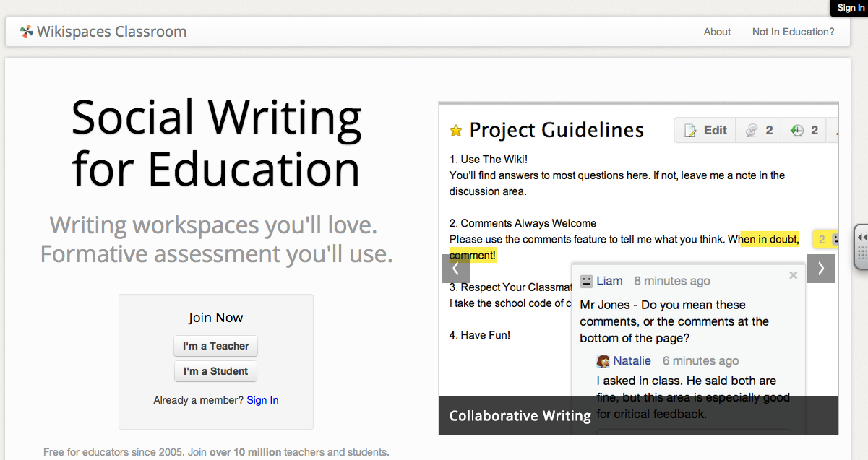Click Natalie's name in the reply
Image resolution: width=868 pixels, height=460 pixels.
coord(632,361)
